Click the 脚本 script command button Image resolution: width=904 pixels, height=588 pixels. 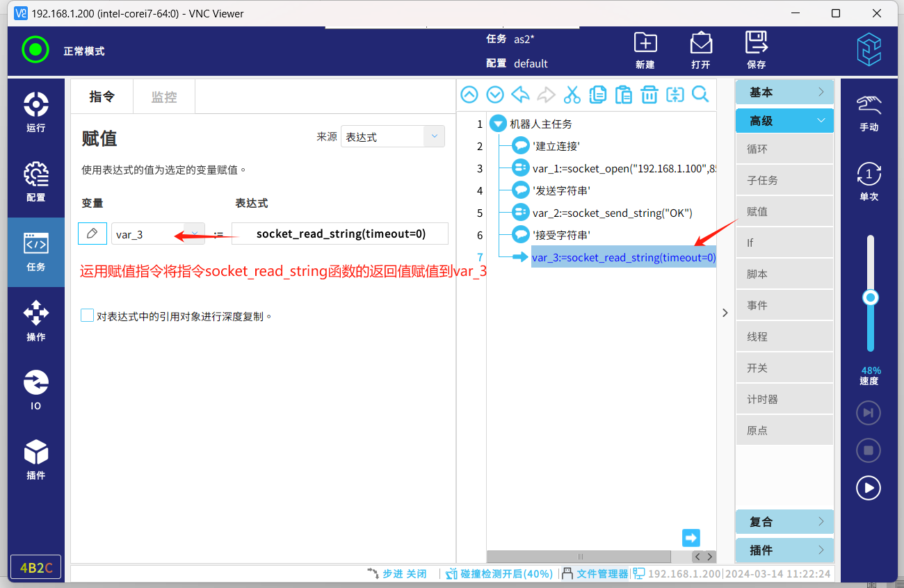point(784,274)
